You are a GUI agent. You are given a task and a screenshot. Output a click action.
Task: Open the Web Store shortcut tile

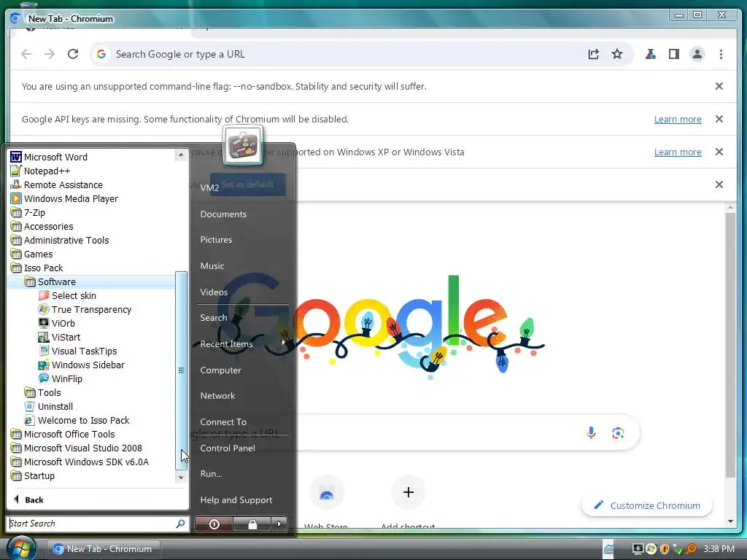tap(326, 492)
